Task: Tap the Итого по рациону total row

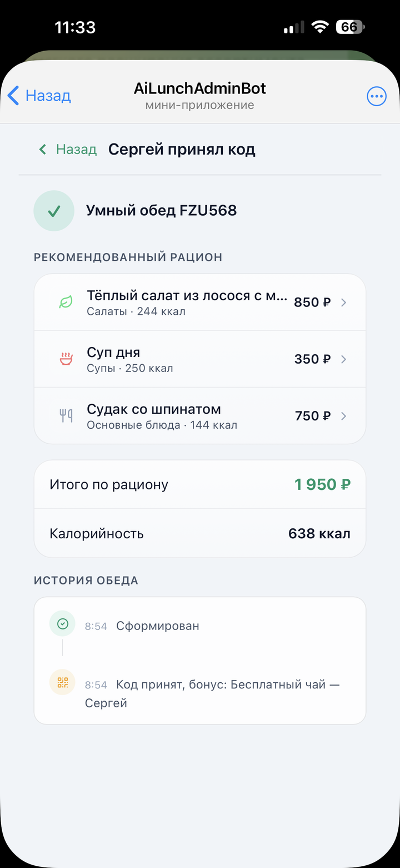Action: click(200, 484)
